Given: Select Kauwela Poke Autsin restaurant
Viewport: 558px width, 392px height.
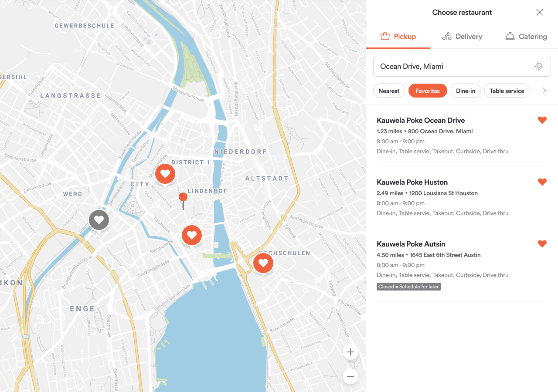Looking at the screenshot, I should tap(462, 264).
